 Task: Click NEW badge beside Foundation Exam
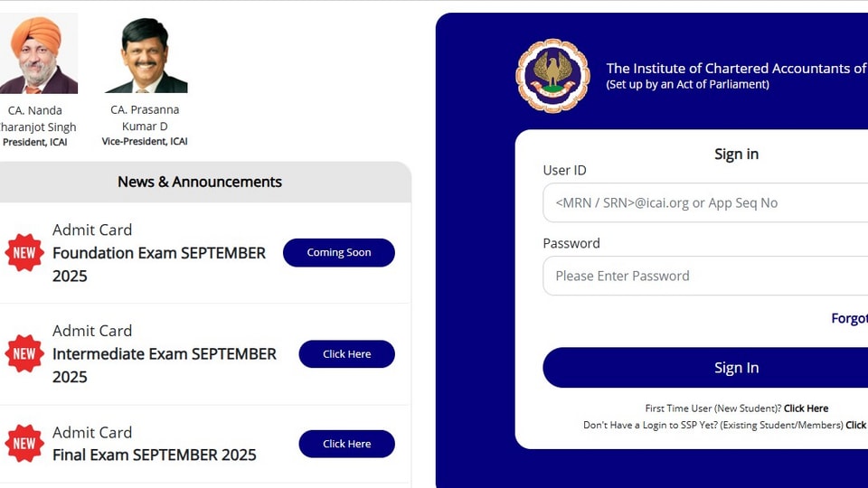pos(24,253)
